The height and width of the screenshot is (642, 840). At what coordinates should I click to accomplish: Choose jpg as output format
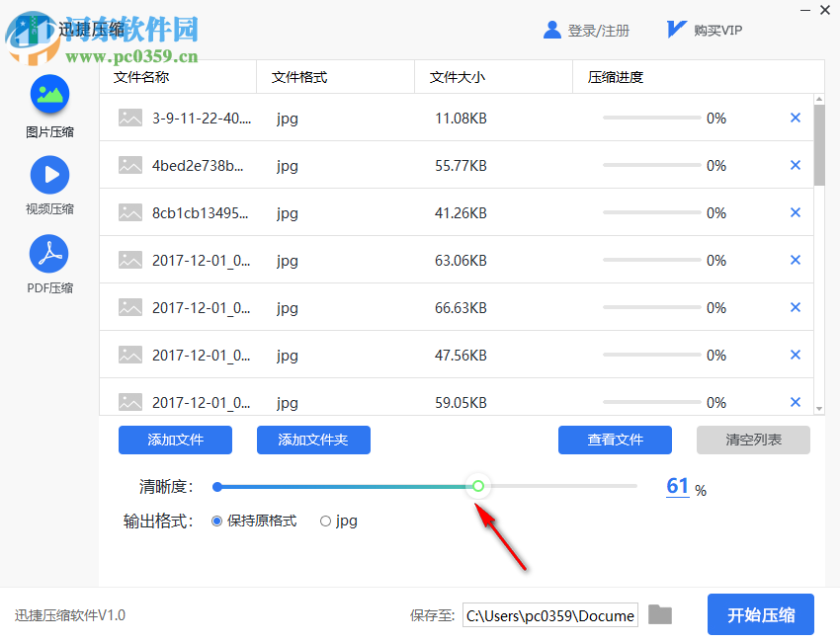326,521
